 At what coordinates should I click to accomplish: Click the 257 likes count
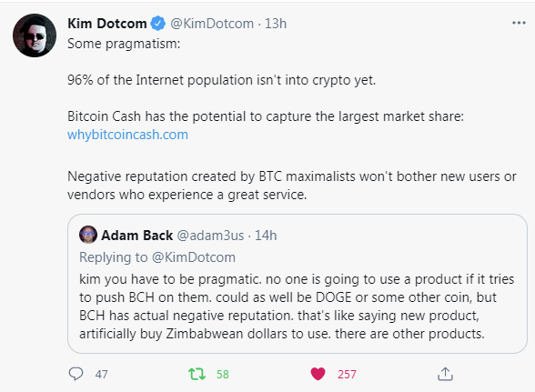tap(347, 374)
